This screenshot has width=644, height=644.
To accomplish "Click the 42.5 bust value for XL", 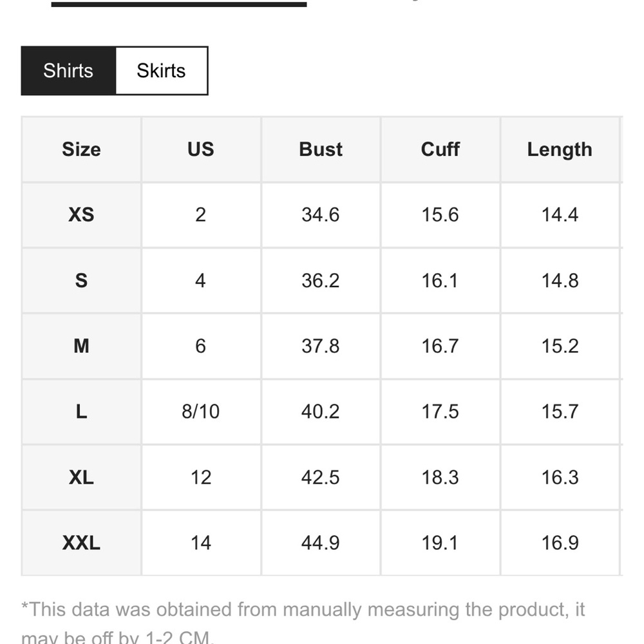I will (x=321, y=477).
